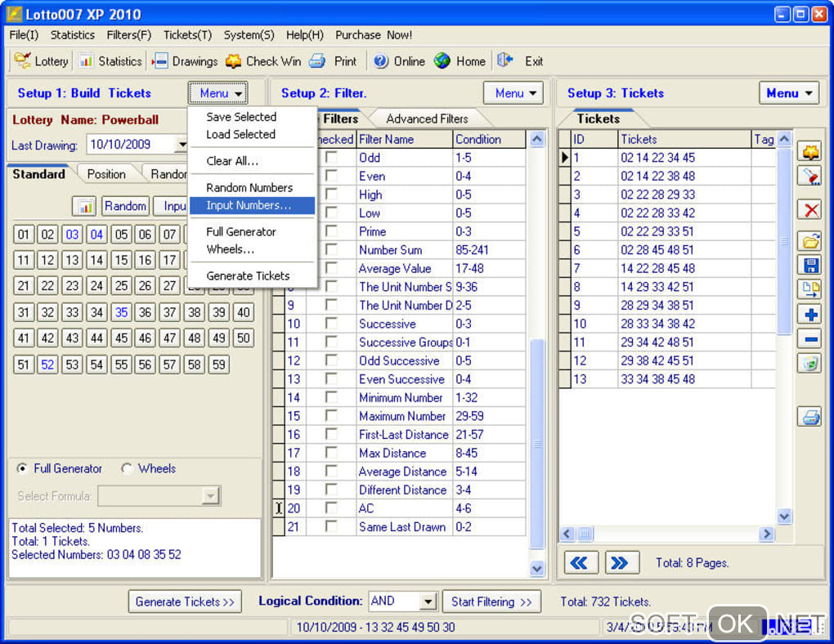Click the printer icon beside tickets list
The image size is (834, 644).
[x=809, y=417]
